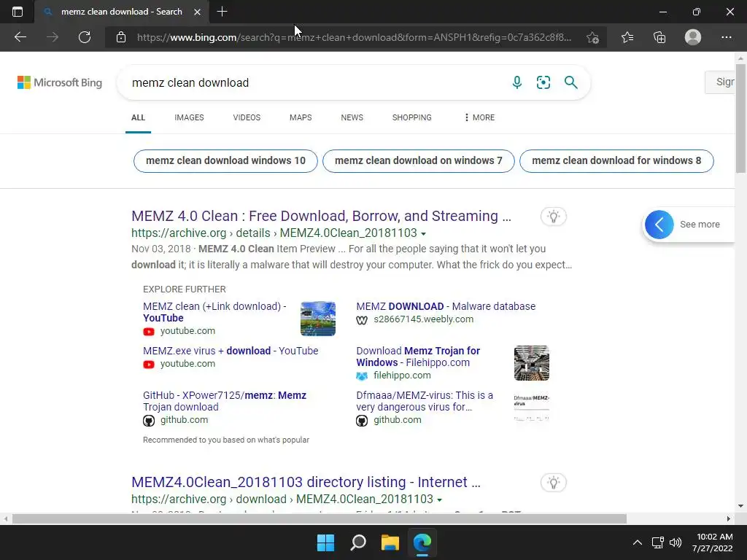Click into the Bing search box text
This screenshot has width=747, height=560.
pos(190,83)
